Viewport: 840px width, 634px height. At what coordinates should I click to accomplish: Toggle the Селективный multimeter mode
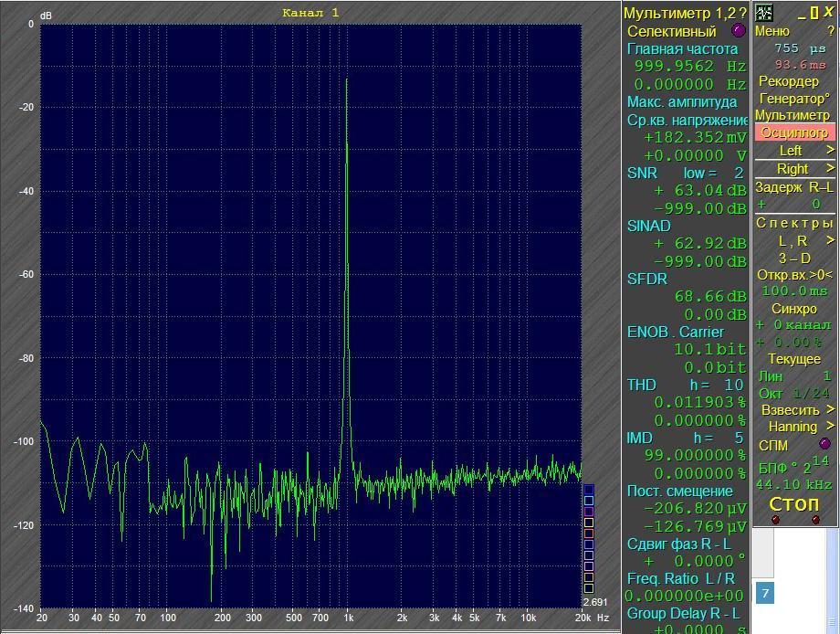[672, 32]
